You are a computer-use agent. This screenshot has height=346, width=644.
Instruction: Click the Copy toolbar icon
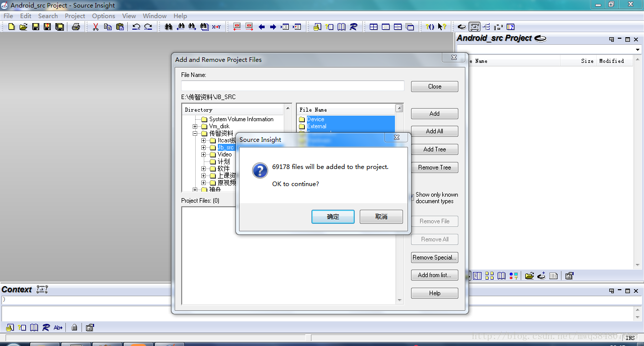tap(108, 27)
